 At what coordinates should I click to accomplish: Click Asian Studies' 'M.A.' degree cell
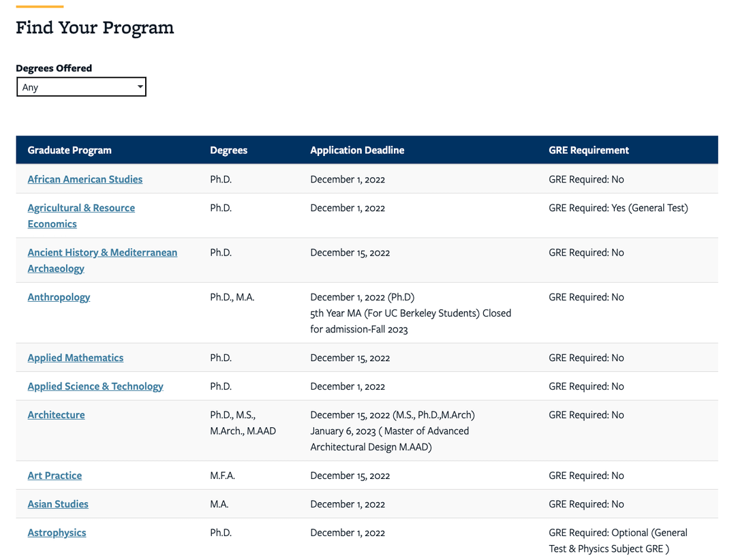[219, 504]
